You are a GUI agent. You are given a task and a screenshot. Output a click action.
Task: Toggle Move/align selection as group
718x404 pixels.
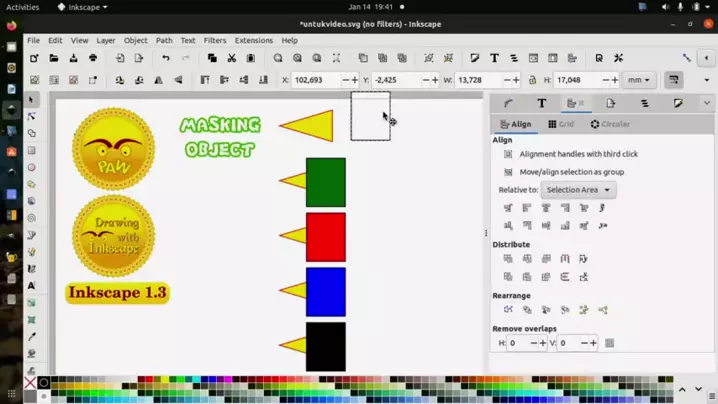[508, 172]
